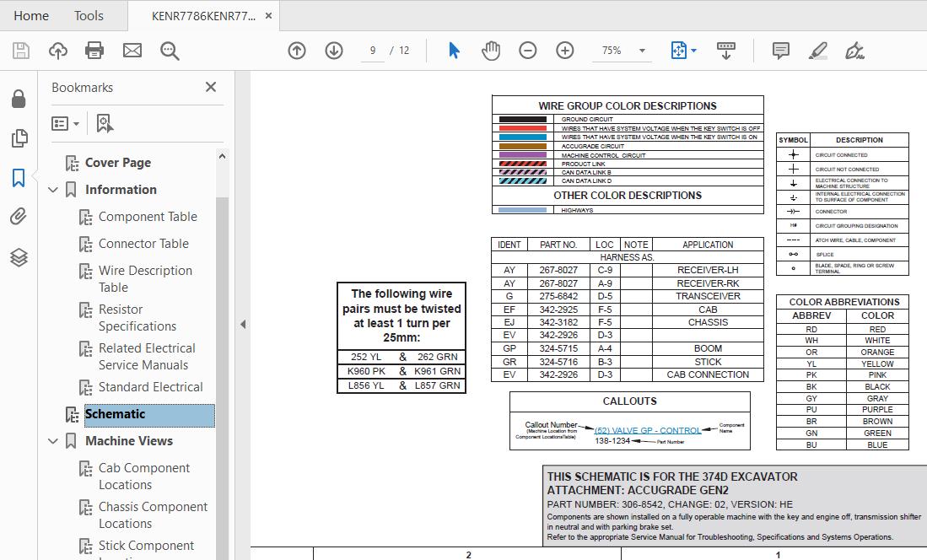Click find current bookmark icon
Screen dimensions: 927x560
105,124
